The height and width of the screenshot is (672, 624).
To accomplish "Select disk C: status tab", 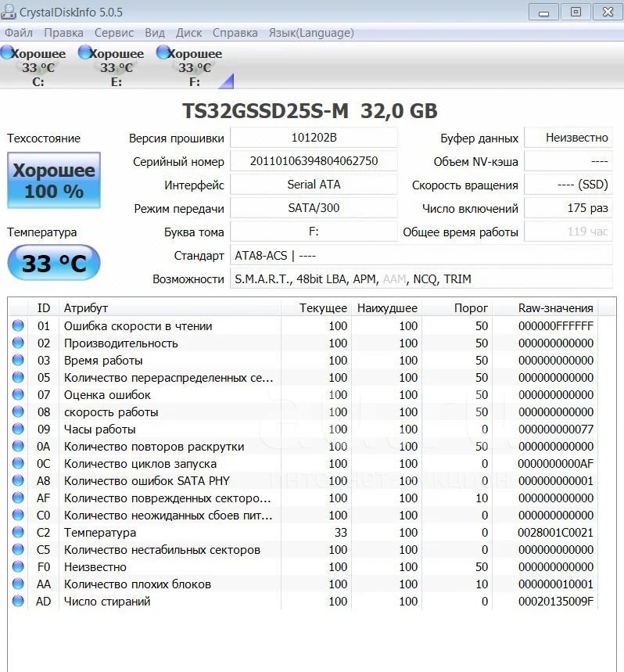I will pos(34,66).
